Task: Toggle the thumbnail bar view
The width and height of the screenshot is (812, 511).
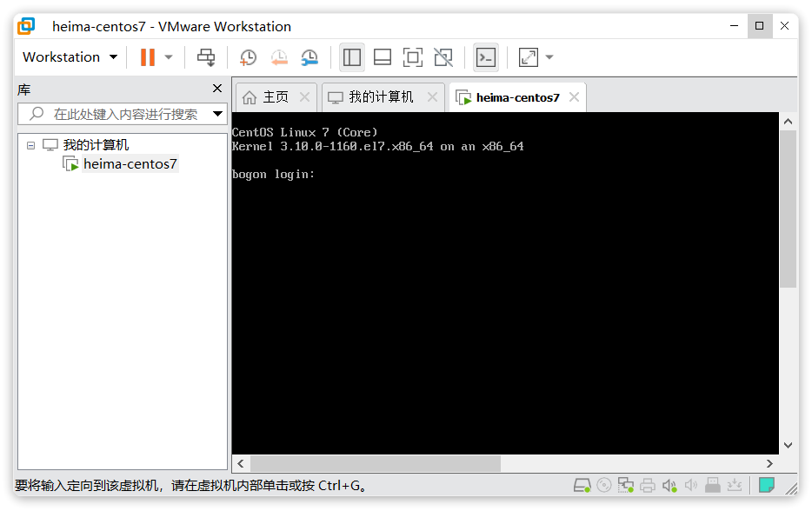Action: pos(383,57)
